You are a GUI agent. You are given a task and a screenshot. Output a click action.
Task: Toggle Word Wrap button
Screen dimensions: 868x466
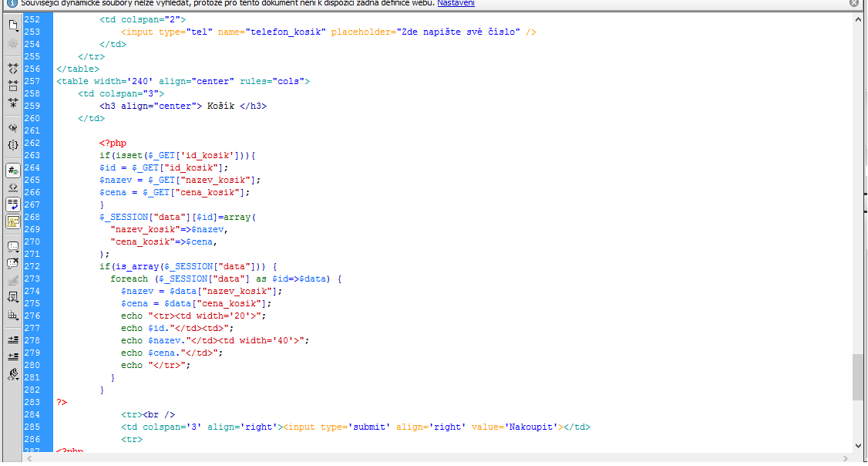click(x=12, y=204)
